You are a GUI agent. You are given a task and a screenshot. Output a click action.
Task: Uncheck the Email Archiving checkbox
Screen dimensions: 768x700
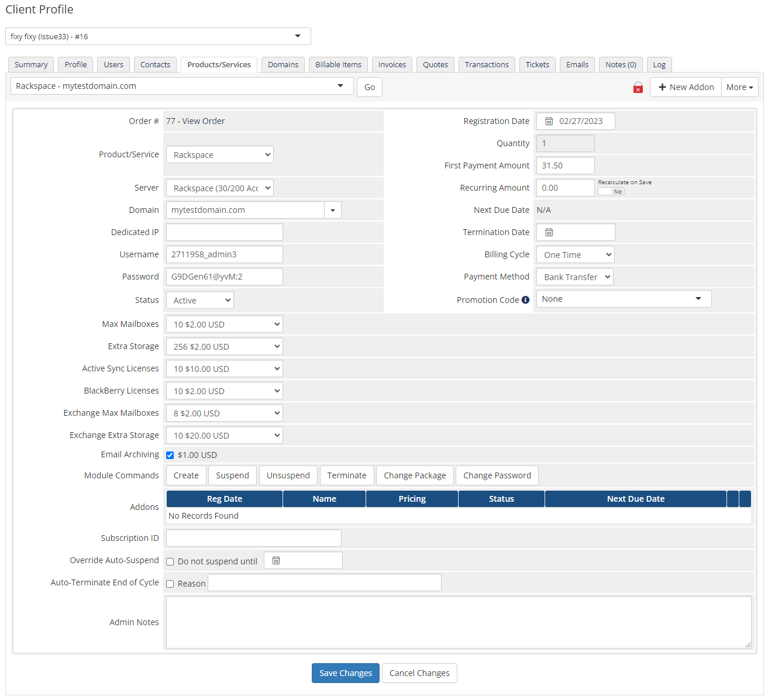click(170, 455)
